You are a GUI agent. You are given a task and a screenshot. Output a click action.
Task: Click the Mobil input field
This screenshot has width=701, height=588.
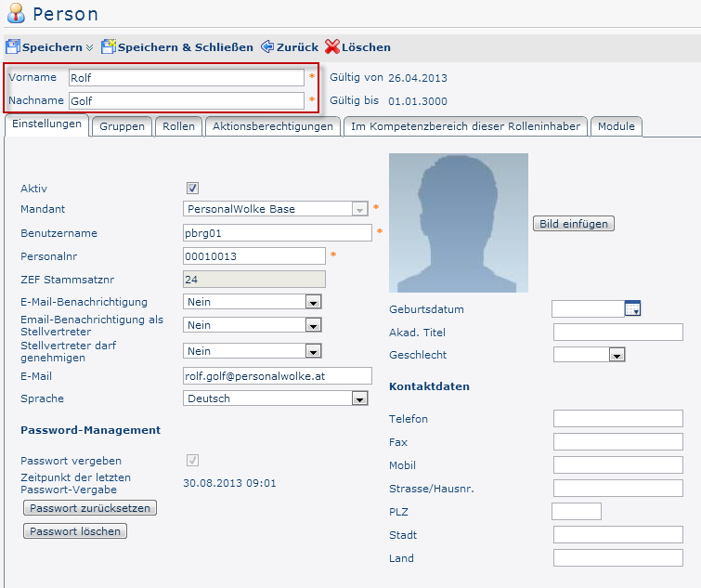(x=617, y=465)
